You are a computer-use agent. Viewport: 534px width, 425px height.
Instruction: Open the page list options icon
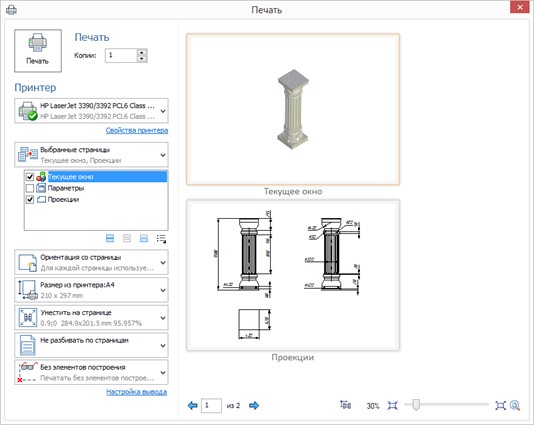161,238
